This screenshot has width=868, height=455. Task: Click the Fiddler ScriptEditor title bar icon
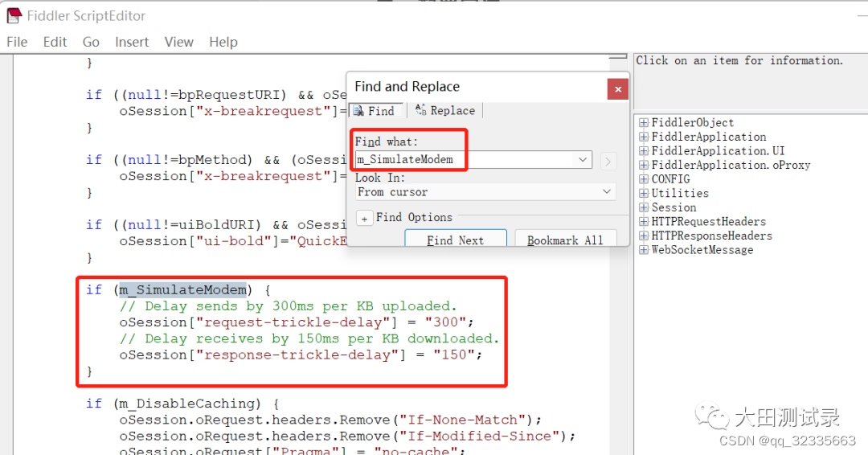(x=14, y=15)
